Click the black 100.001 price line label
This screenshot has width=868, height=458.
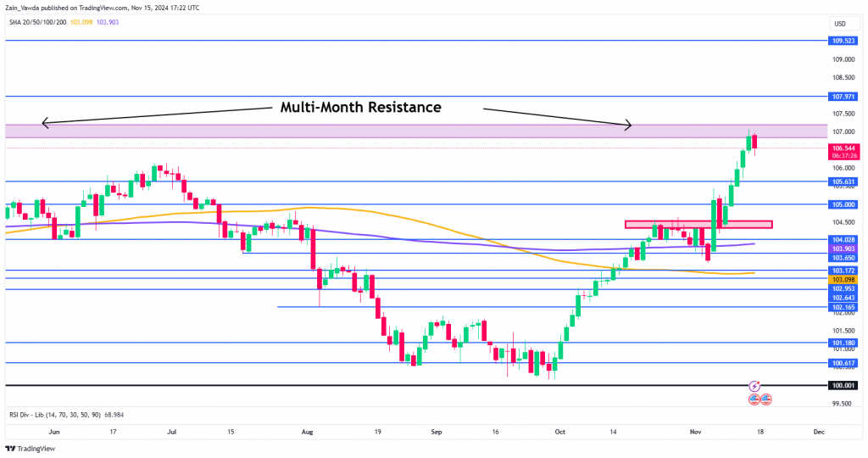tap(844, 385)
